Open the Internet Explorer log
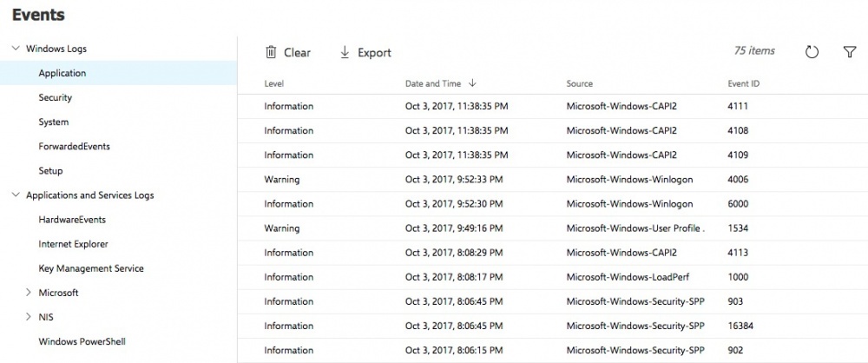Viewport: 868px width, 363px height. tap(73, 244)
